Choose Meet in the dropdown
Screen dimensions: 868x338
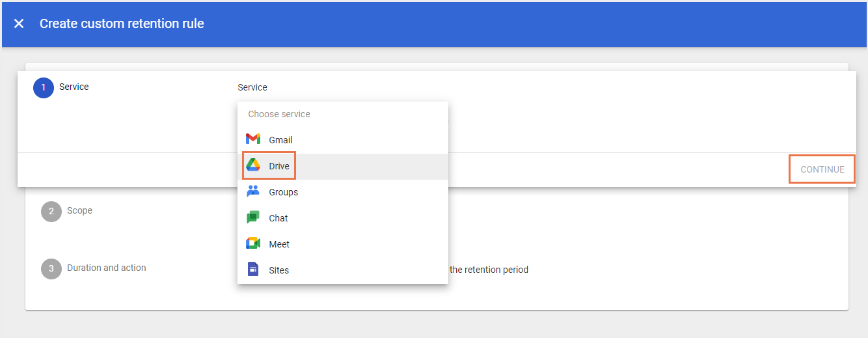coord(279,244)
